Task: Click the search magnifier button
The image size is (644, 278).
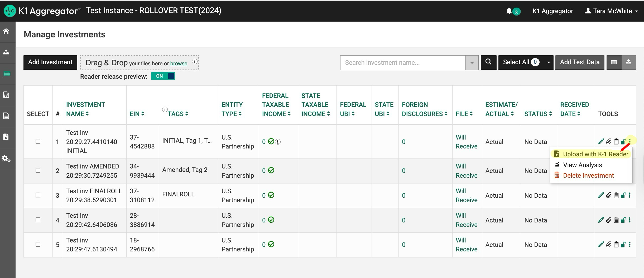Action: [x=488, y=62]
